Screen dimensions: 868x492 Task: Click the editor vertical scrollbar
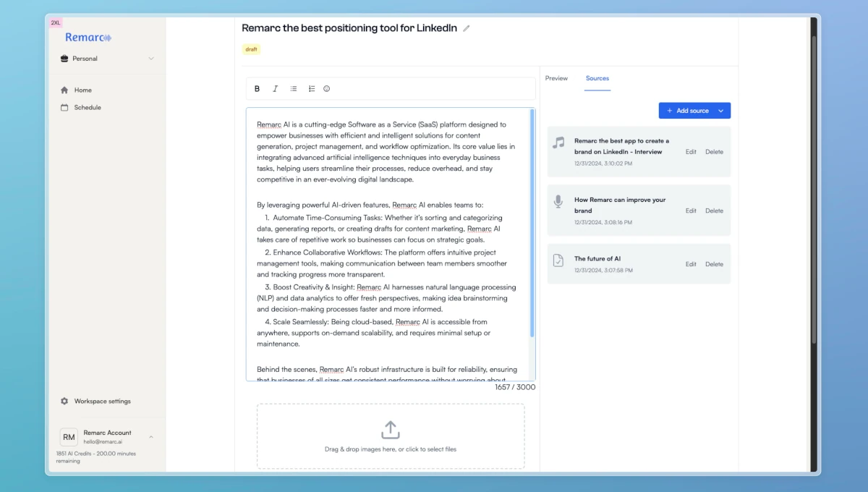pos(532,223)
